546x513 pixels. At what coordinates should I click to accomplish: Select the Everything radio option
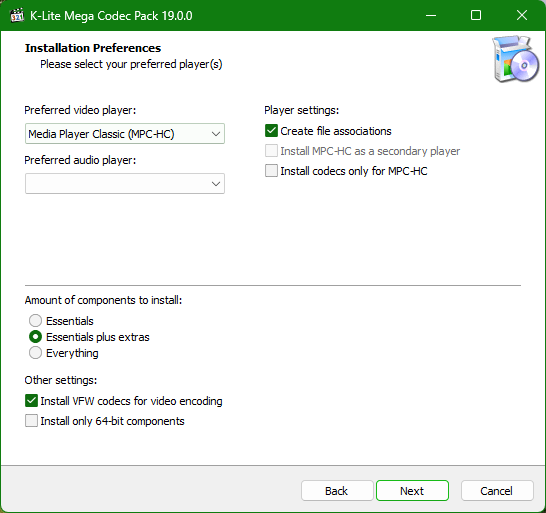(35, 353)
